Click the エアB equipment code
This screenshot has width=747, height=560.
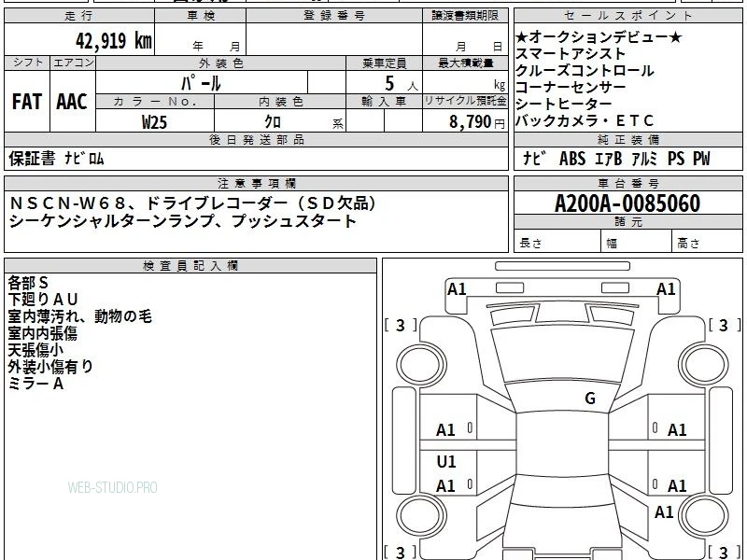[x=609, y=159]
